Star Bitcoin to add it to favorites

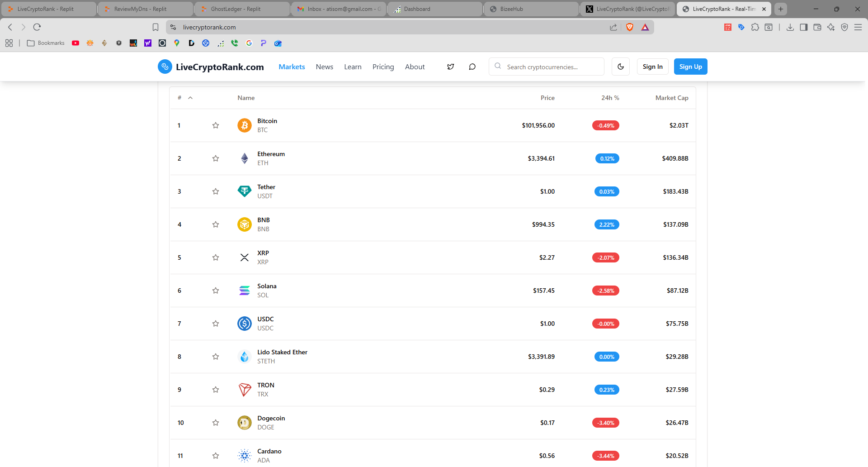[x=216, y=125]
